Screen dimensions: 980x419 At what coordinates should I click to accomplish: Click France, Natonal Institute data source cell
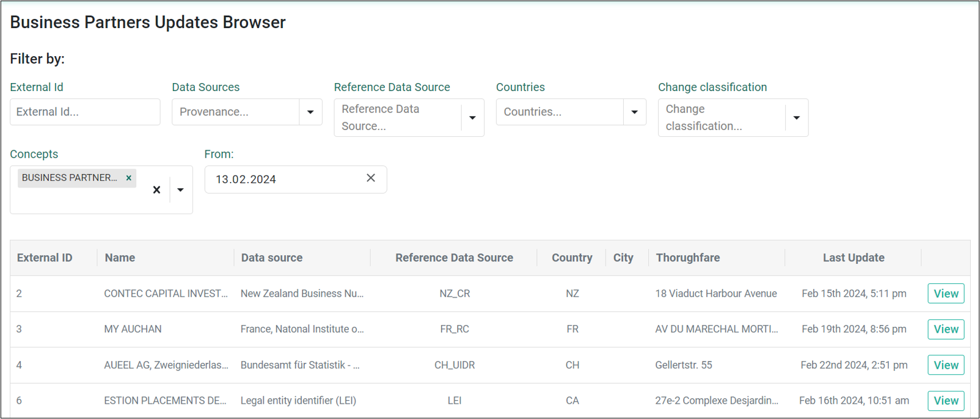[302, 329]
